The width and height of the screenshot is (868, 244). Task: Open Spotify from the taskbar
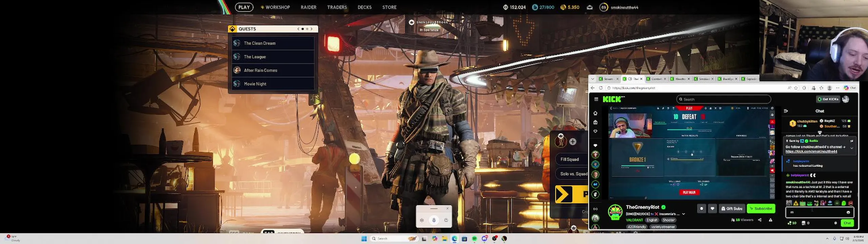(x=474, y=239)
